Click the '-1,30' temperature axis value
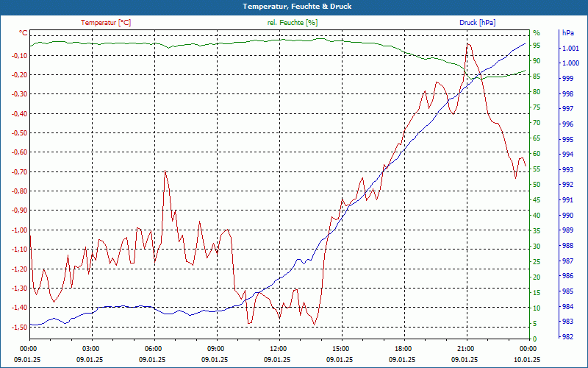Viewport: 588px width, 368px height. (x=19, y=288)
